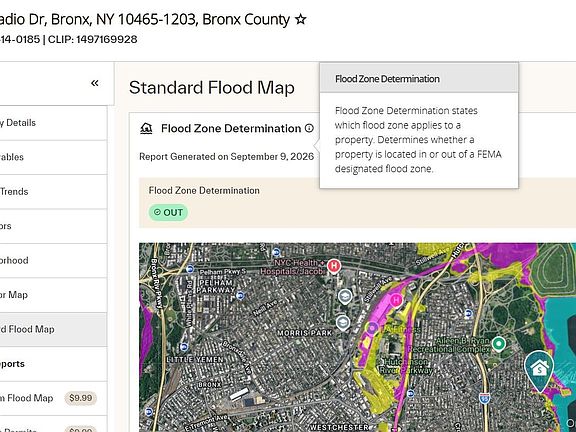Viewport: 576px width, 432px height.
Task: Click Aileen B. Ryan Recreational Complex green marker
Action: [498, 344]
